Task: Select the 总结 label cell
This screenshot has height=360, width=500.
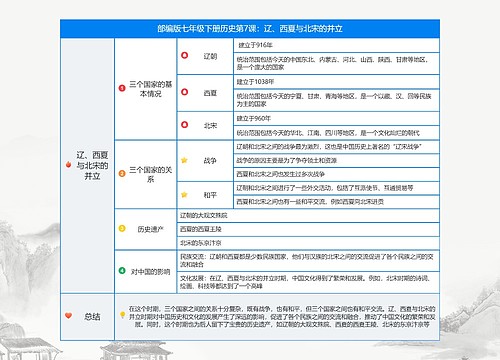Action: [x=87, y=317]
